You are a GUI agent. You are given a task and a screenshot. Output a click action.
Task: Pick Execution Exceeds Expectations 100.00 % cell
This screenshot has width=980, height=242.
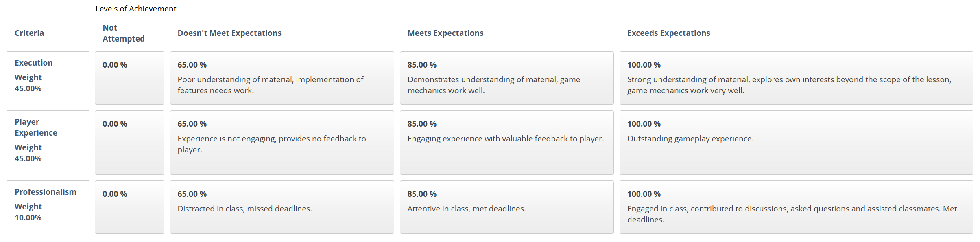point(796,78)
